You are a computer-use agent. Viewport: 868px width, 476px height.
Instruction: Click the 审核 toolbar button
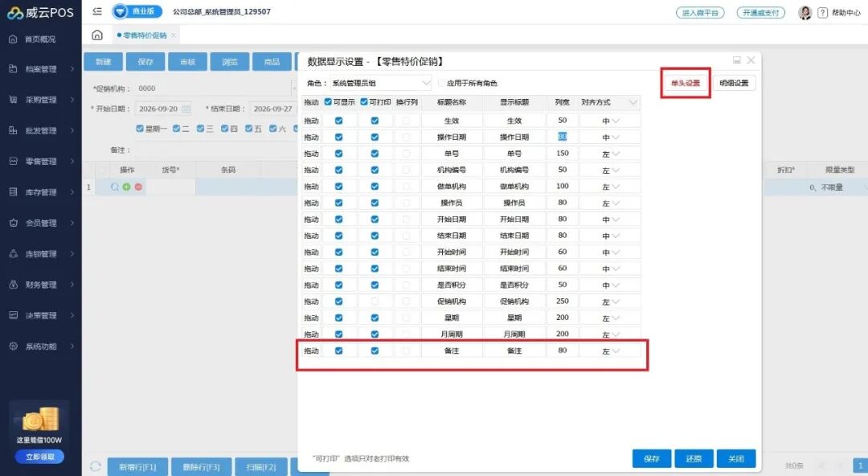tap(187, 61)
